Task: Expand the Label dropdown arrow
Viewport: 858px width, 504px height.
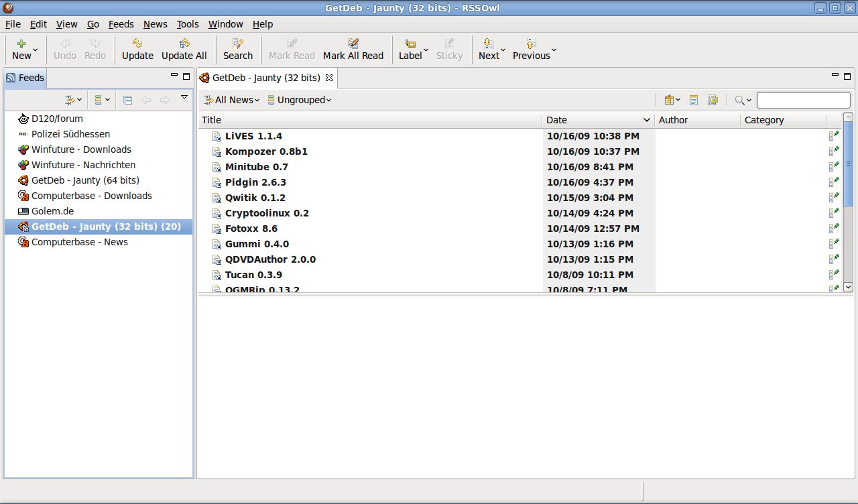Action: point(426,50)
